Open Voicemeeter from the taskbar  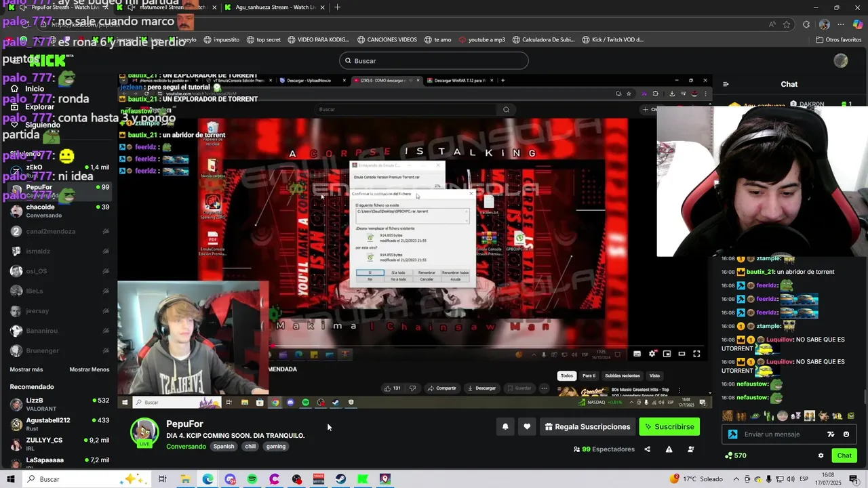(319, 479)
